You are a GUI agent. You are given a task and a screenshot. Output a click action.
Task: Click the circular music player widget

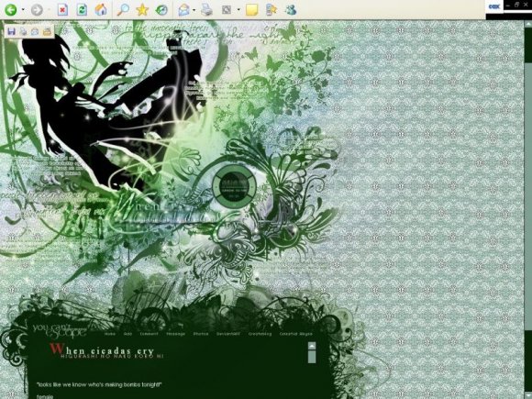pyautogui.click(x=235, y=186)
